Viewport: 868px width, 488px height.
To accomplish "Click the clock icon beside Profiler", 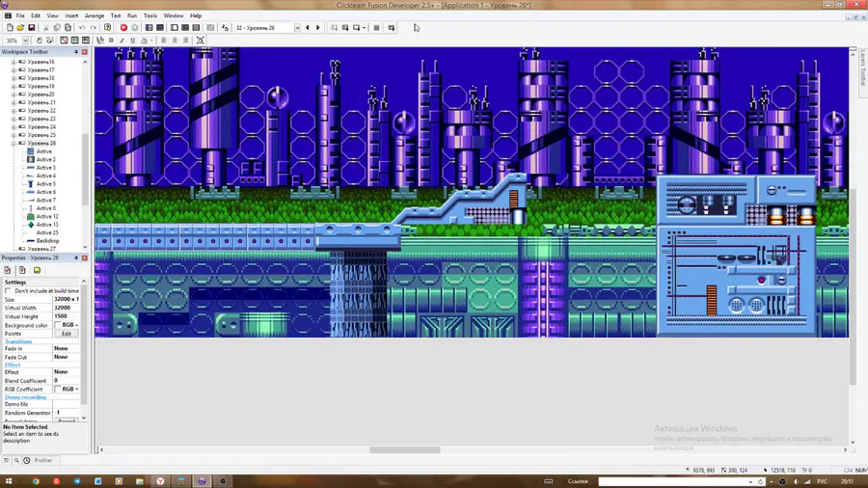I will (27, 460).
